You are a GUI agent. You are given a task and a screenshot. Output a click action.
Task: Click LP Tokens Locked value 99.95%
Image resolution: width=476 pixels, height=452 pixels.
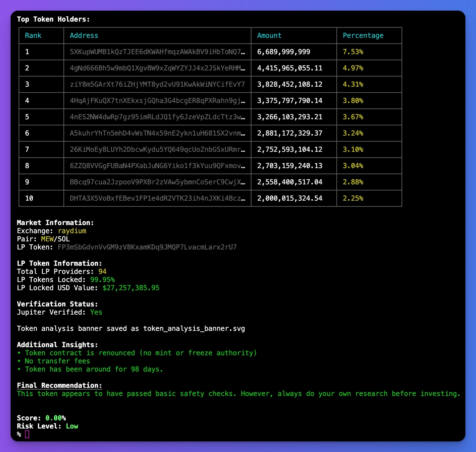click(102, 280)
